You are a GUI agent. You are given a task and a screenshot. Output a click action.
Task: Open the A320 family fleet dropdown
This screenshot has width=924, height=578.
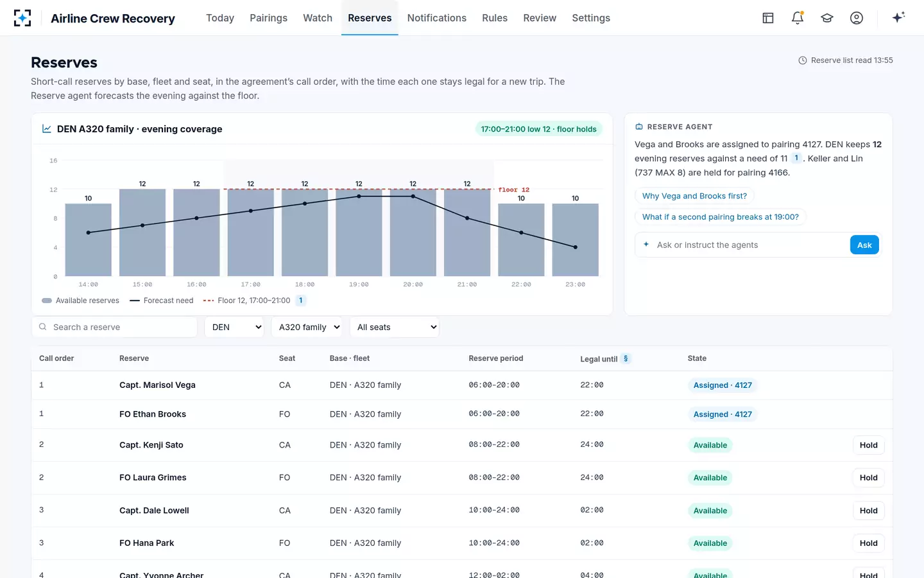click(307, 327)
